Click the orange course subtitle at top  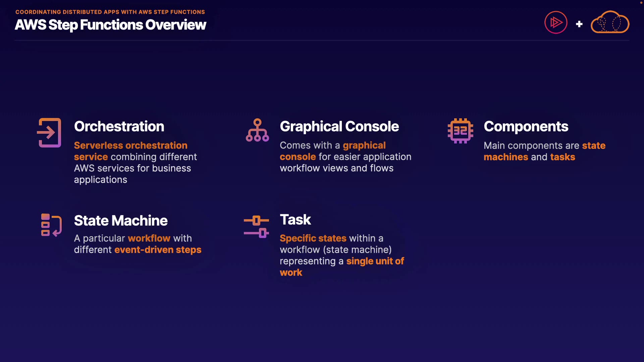coord(110,12)
